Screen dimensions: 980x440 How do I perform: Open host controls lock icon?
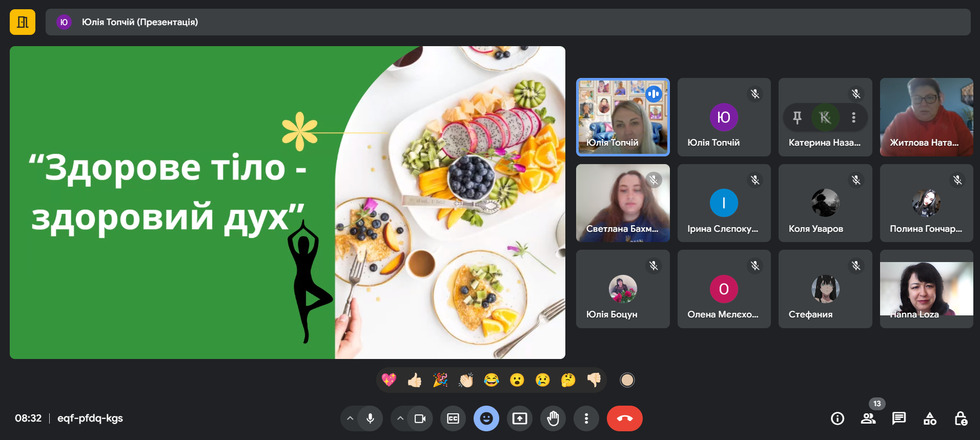(961, 418)
